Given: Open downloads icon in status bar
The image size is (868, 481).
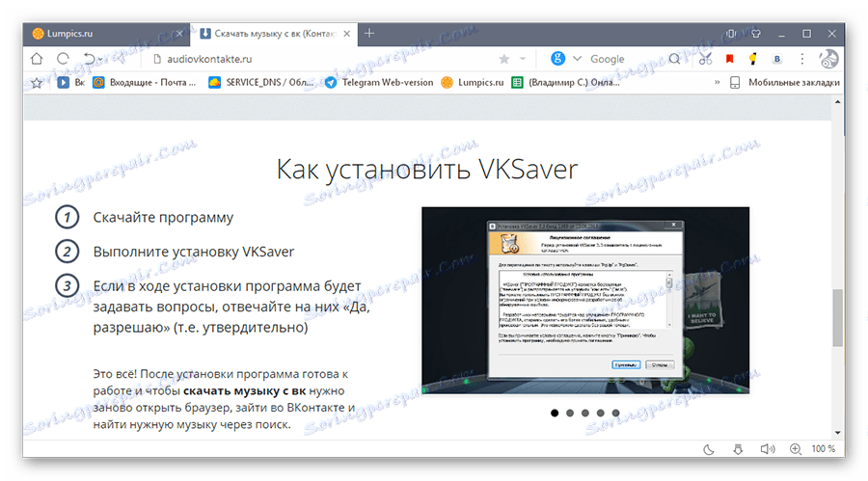Looking at the screenshot, I should tap(738, 449).
